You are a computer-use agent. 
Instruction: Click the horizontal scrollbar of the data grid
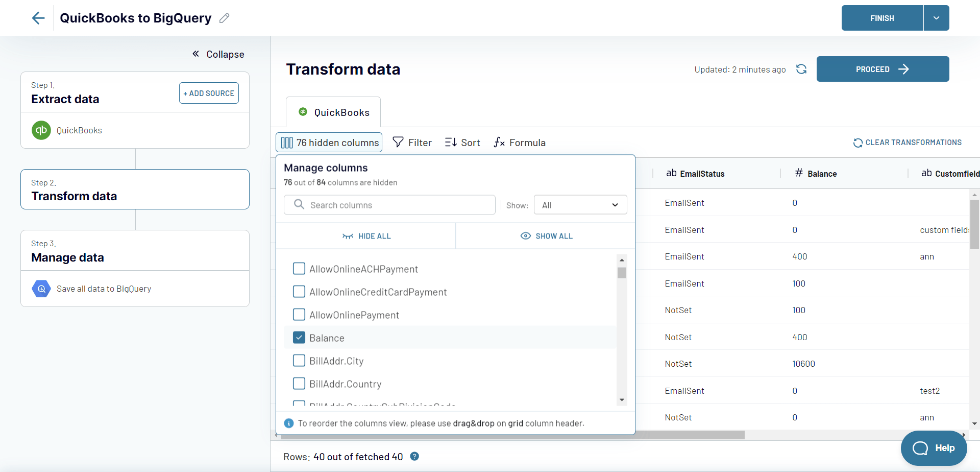[512, 435]
